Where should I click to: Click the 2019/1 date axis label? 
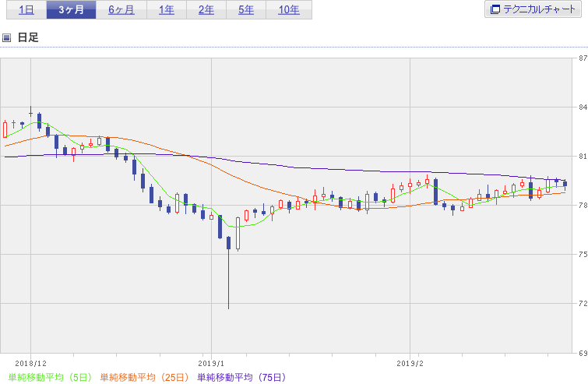pos(211,364)
